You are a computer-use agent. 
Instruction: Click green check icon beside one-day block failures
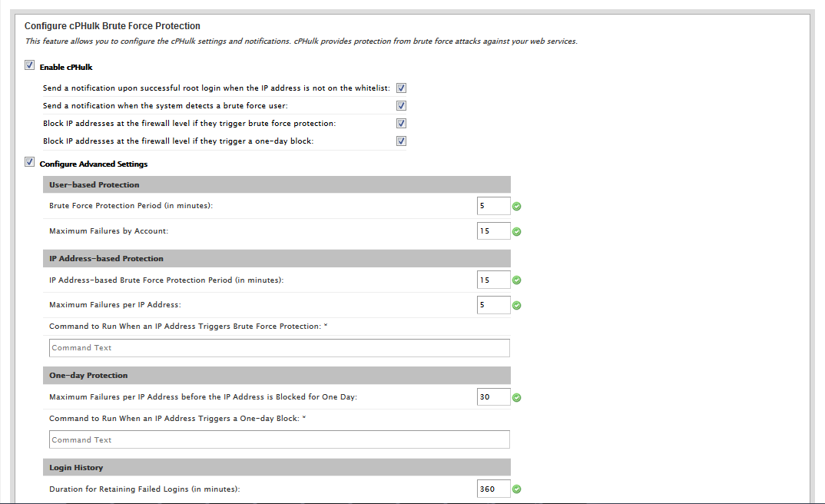(517, 397)
